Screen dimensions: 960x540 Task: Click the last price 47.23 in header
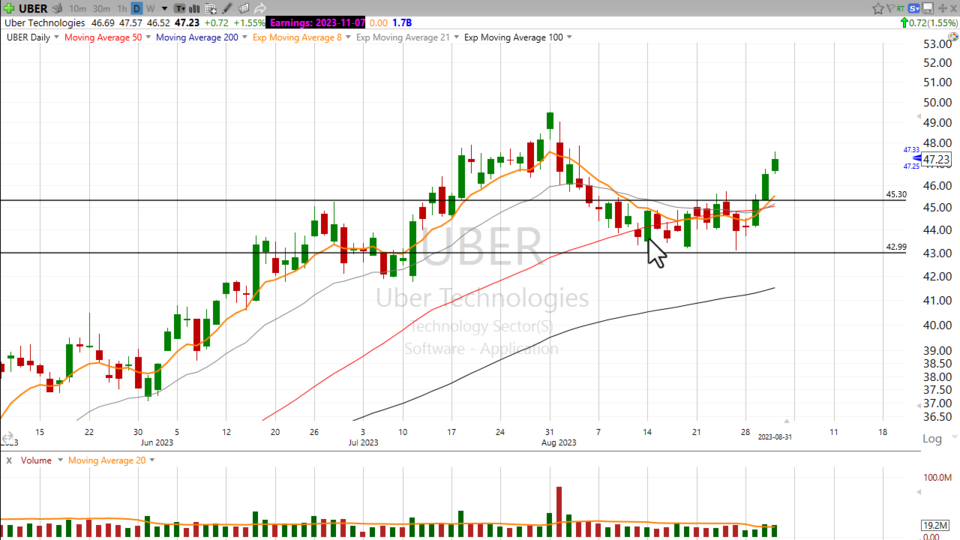(x=187, y=23)
